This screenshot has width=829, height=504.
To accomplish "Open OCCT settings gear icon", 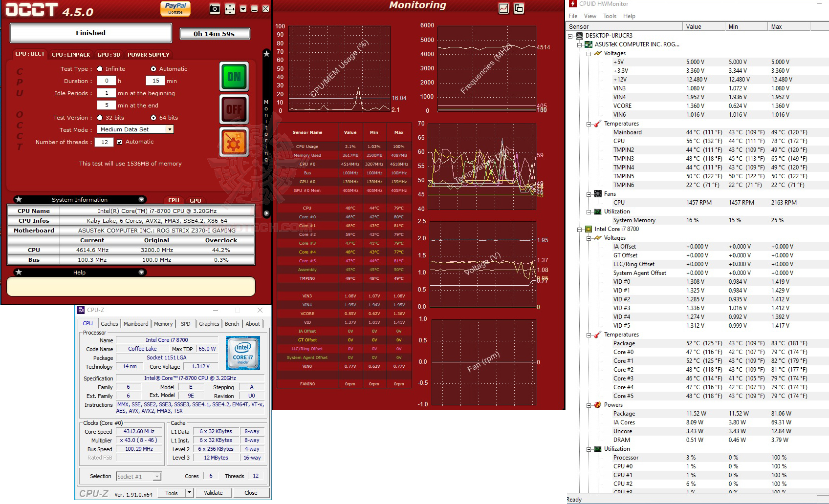I will 234,142.
